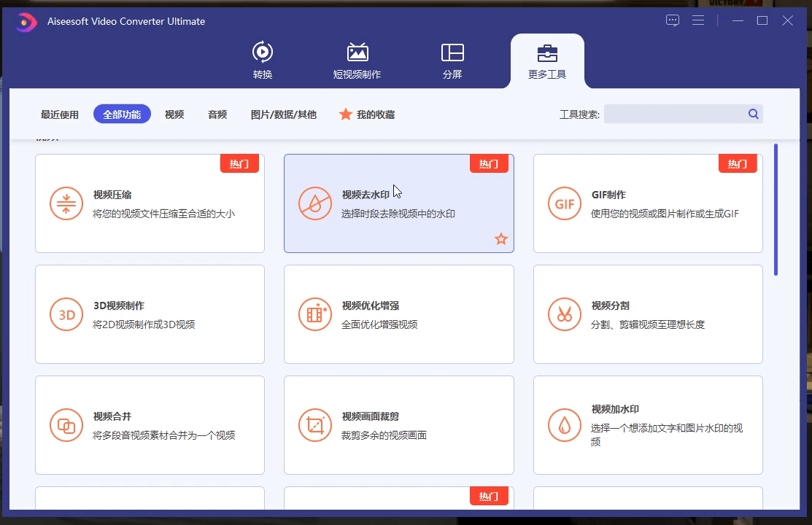
Task: Switch to the 转换 tab
Action: [x=263, y=61]
